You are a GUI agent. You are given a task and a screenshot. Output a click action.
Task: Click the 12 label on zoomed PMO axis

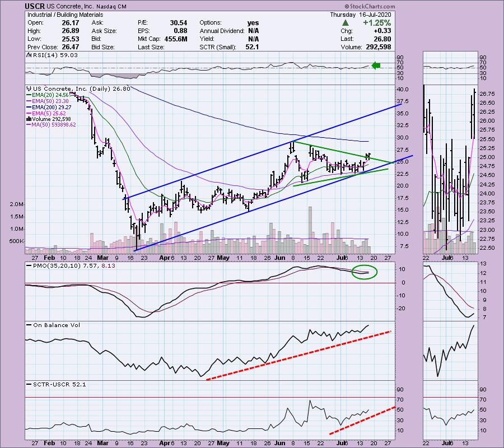483,273
